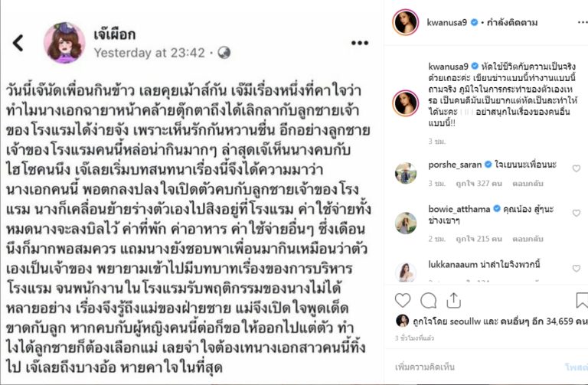Screen dimensions: 588x385
Task: Save the post with the bookmark icon
Action: tap(582, 300)
